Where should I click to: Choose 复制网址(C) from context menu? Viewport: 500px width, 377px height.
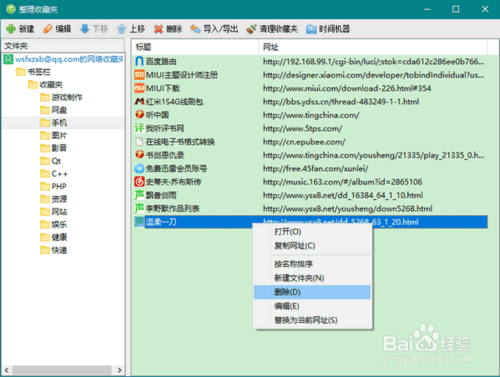click(312, 246)
